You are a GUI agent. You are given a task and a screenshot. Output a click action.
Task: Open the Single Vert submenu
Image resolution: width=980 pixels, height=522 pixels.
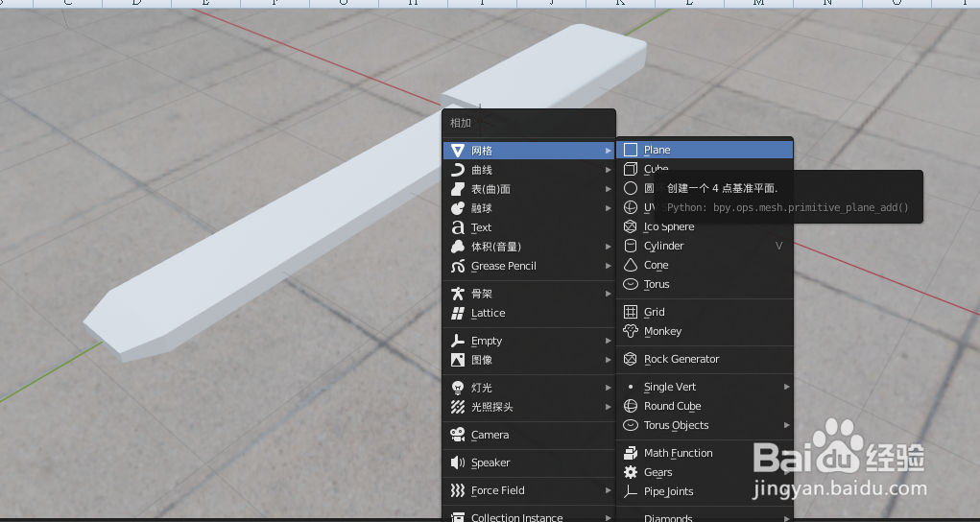705,387
